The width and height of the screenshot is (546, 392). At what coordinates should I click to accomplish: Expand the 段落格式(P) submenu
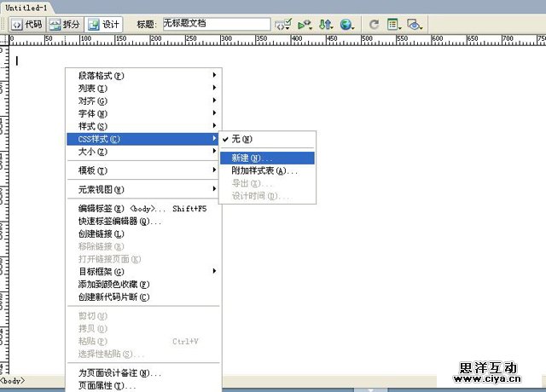point(101,75)
